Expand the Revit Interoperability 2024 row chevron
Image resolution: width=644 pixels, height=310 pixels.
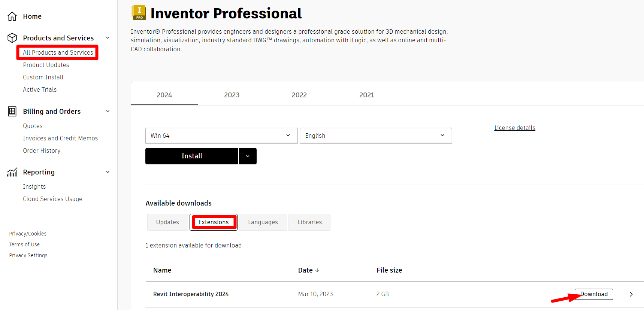point(631,294)
